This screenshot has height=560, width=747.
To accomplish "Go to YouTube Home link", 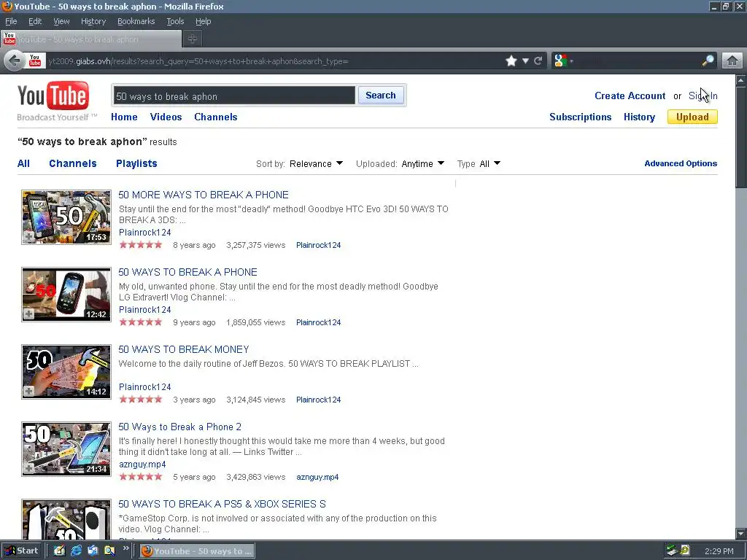I will (124, 117).
